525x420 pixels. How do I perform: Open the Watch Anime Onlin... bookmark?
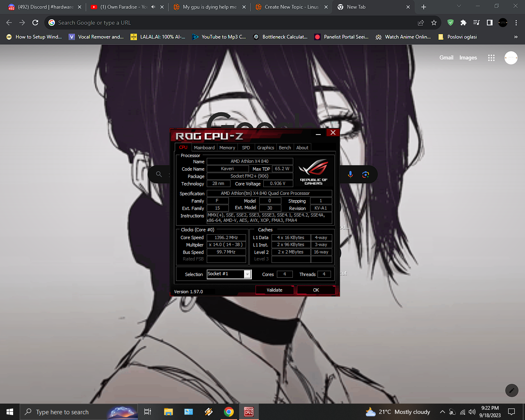pos(403,37)
